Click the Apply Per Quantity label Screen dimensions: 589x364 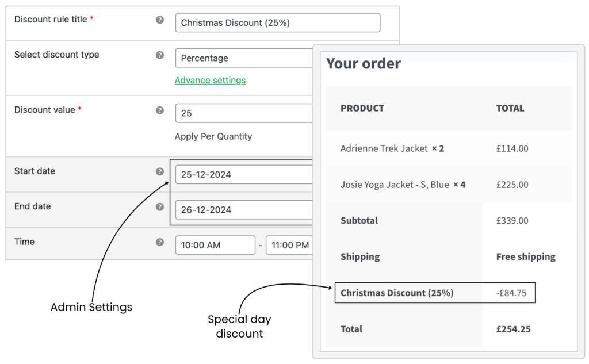pos(213,136)
